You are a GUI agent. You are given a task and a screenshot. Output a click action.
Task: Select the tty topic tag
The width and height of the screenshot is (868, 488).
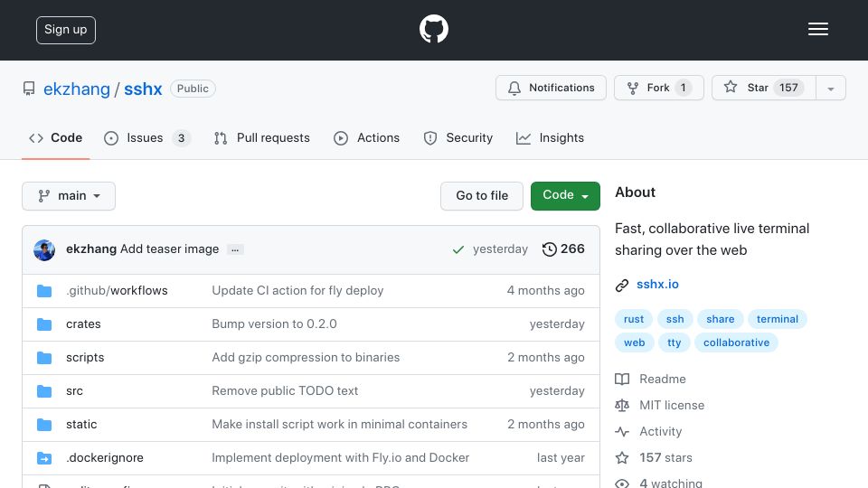coord(675,343)
